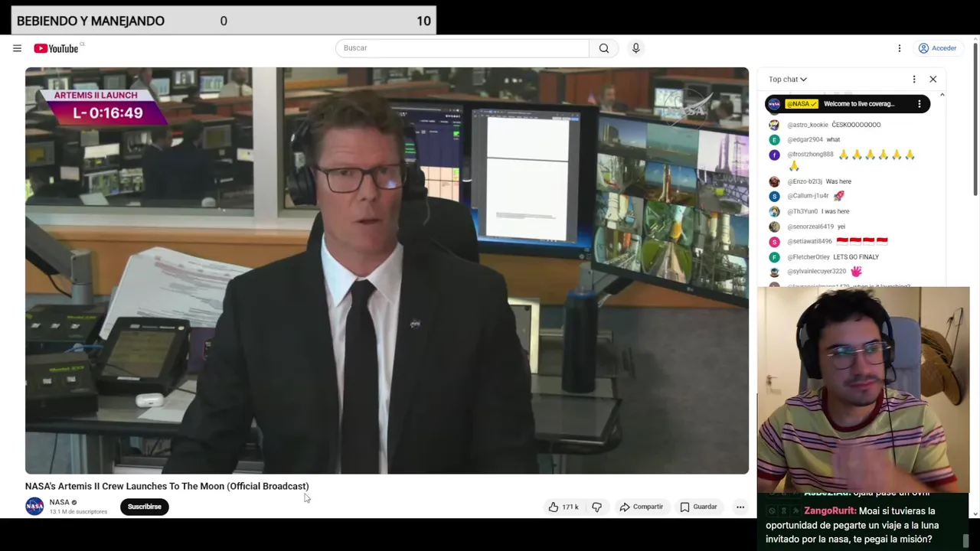Start voice search with microphone icon

[635, 48]
